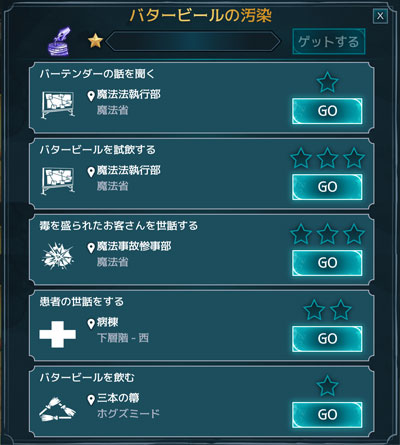Select the ホグズミード location label

(128, 414)
